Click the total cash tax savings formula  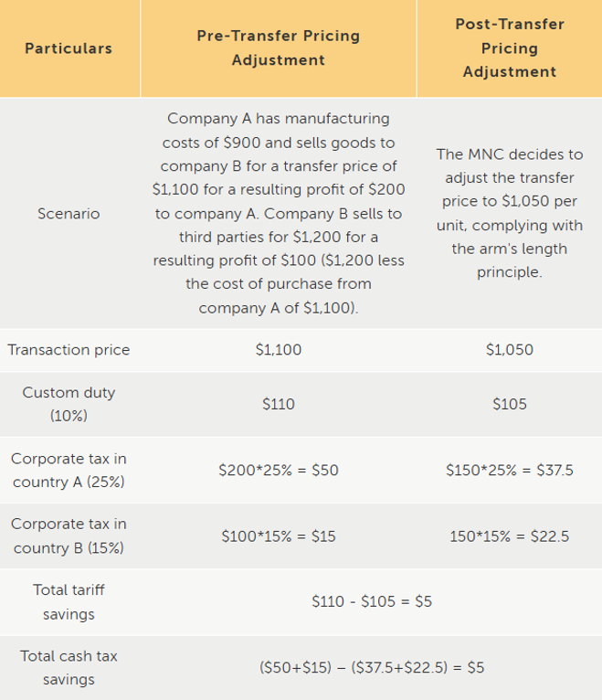pos(372,667)
